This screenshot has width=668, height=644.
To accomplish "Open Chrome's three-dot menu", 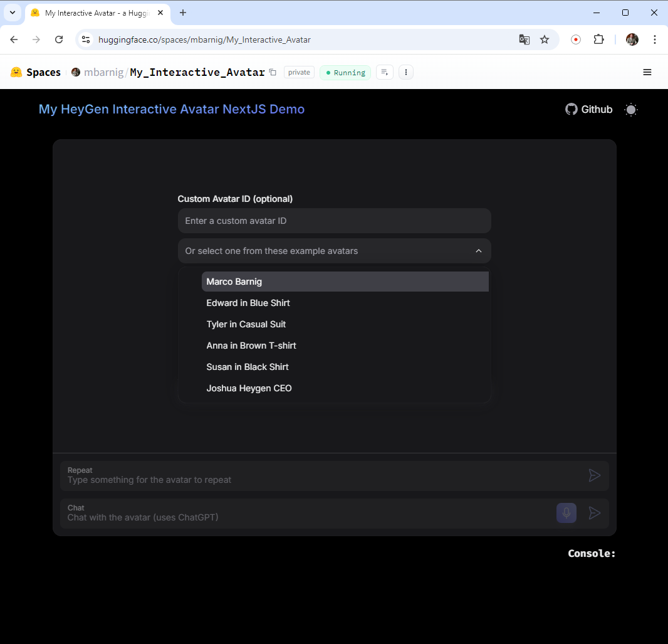I will (x=654, y=40).
